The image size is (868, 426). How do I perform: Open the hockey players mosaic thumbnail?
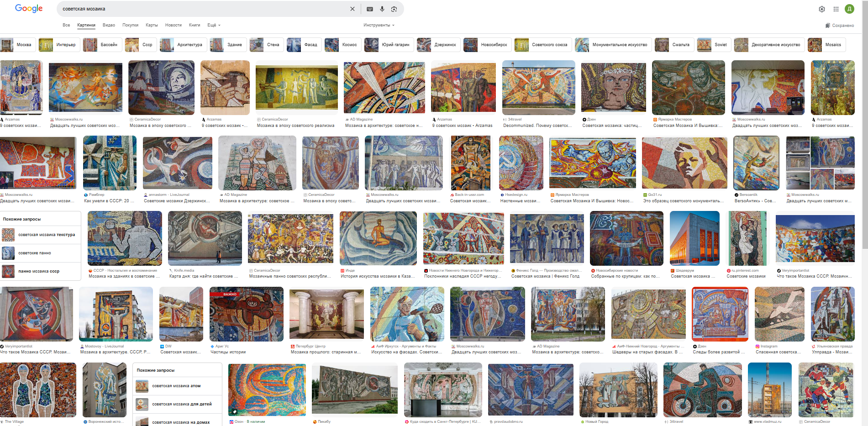tap(826, 390)
